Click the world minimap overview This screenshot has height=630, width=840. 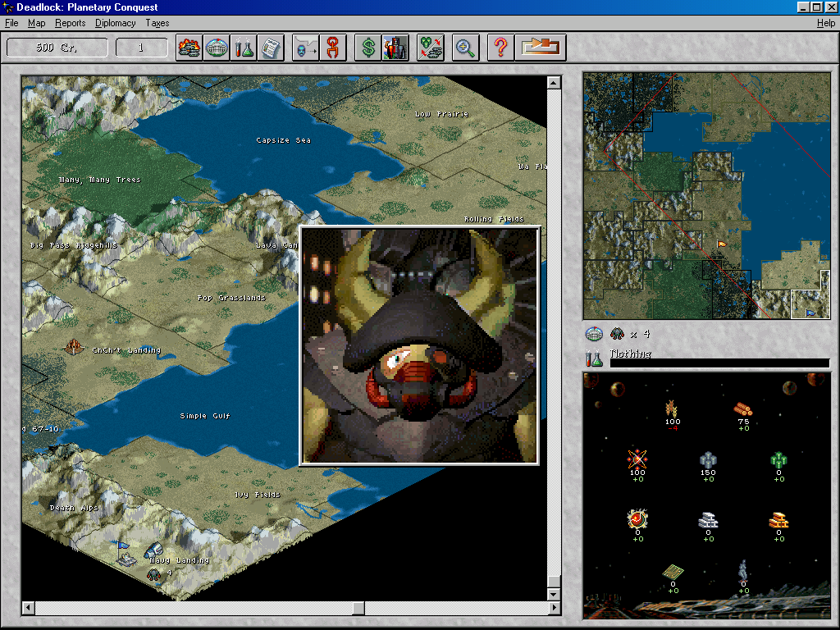pos(706,196)
